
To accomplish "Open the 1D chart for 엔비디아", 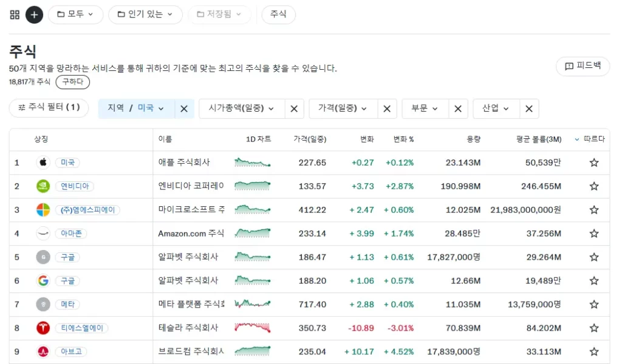I will 252,186.
